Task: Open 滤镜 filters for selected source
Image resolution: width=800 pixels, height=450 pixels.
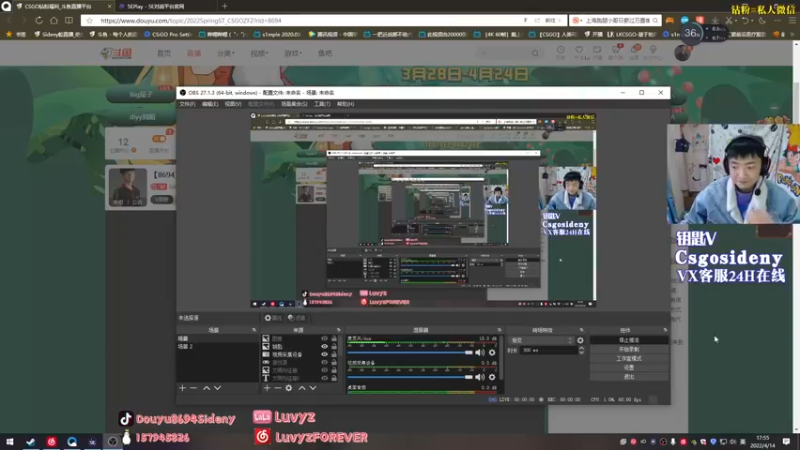Action: 296,318
